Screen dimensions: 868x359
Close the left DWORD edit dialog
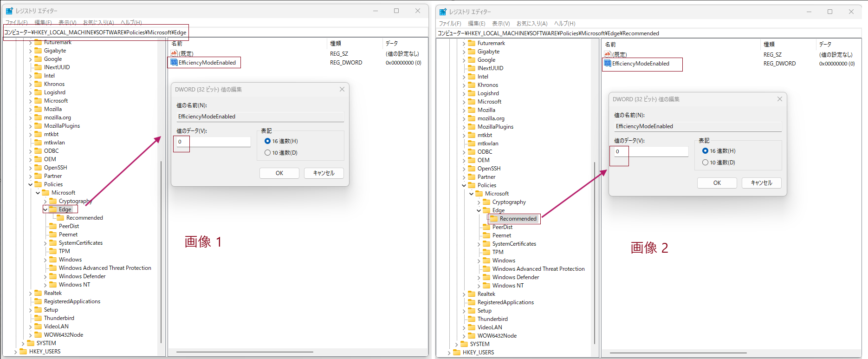click(x=342, y=89)
